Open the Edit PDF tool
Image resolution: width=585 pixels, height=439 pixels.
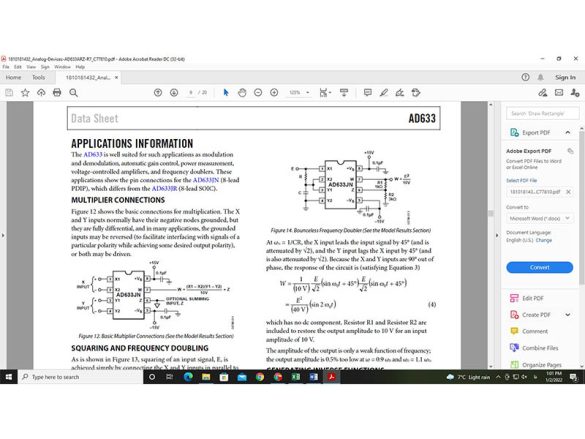click(x=526, y=298)
